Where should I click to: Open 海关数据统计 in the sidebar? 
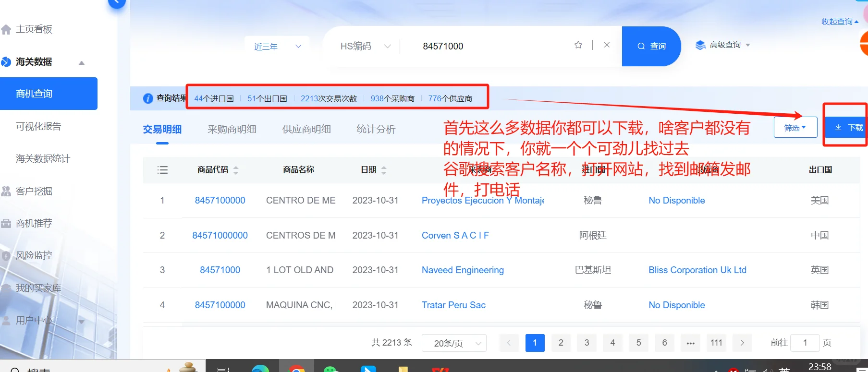pyautogui.click(x=43, y=158)
